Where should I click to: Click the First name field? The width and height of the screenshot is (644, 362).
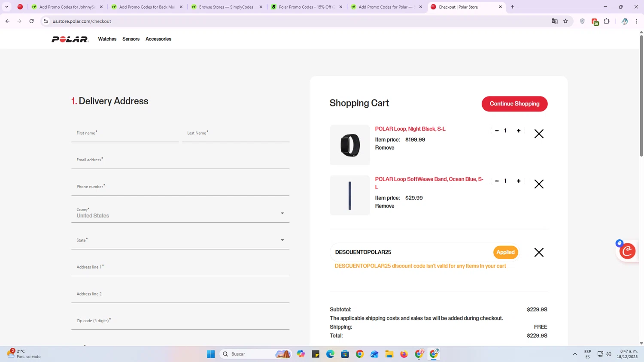click(125, 133)
